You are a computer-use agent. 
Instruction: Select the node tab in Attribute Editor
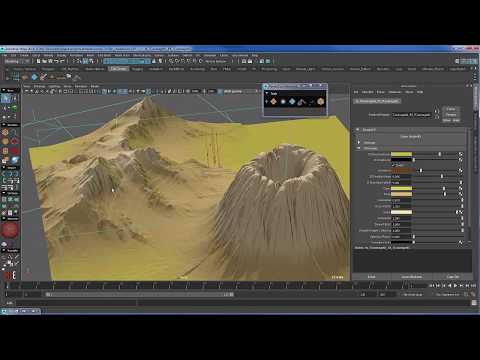coord(377,101)
